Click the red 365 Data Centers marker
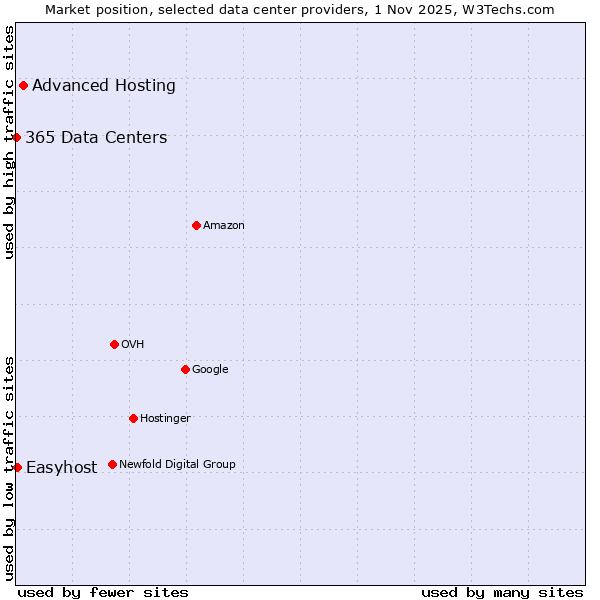600x600 pixels. click(x=17, y=137)
